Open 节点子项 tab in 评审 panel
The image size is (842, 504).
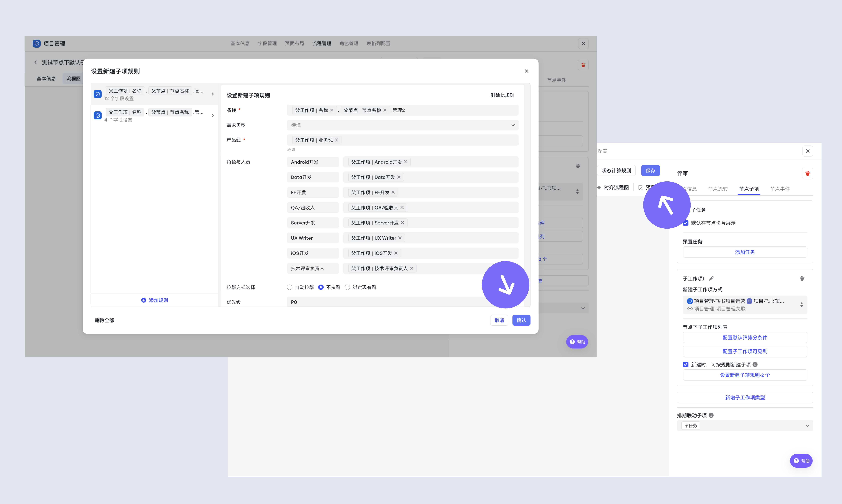click(749, 189)
